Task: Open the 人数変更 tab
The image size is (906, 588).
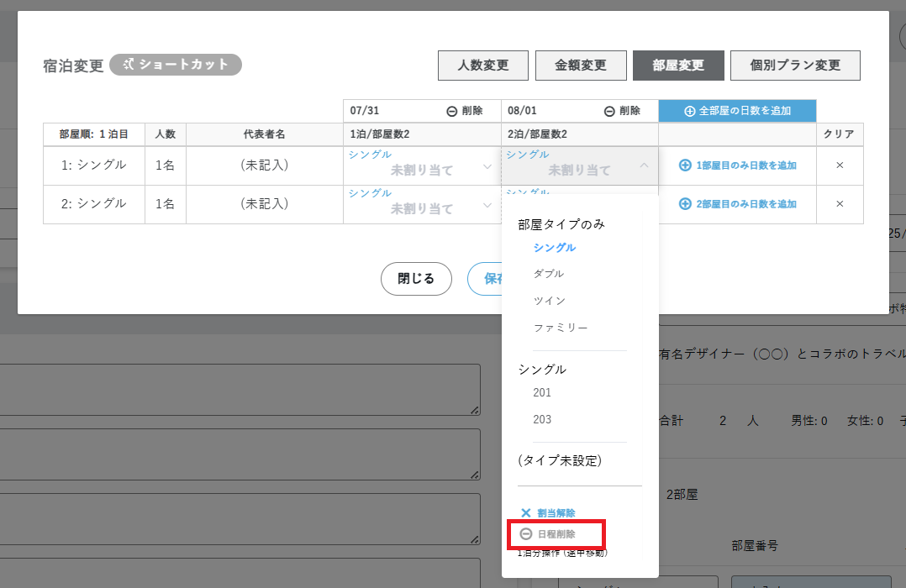Action: coord(482,66)
